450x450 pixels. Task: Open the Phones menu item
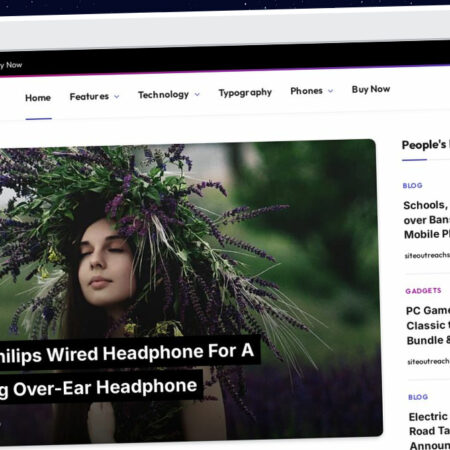[306, 91]
